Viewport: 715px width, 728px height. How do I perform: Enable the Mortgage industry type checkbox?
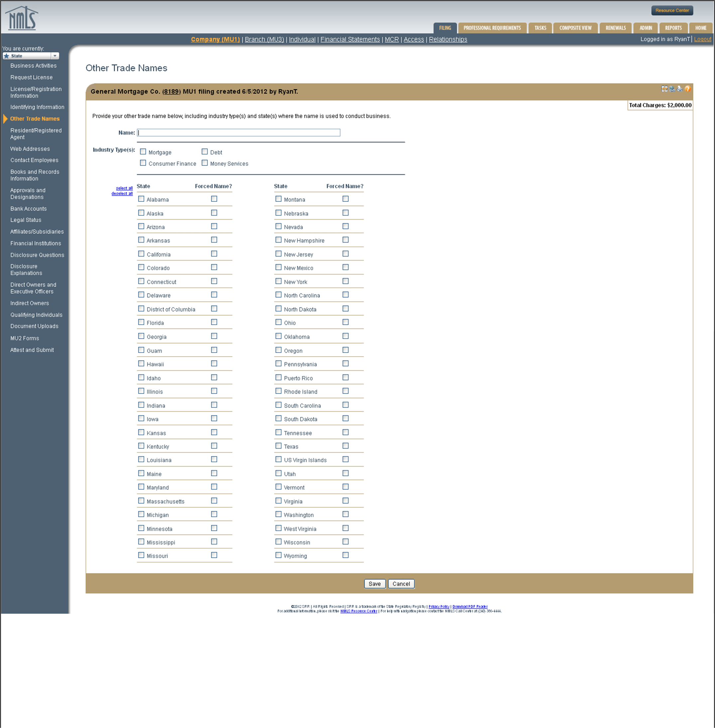[143, 151]
